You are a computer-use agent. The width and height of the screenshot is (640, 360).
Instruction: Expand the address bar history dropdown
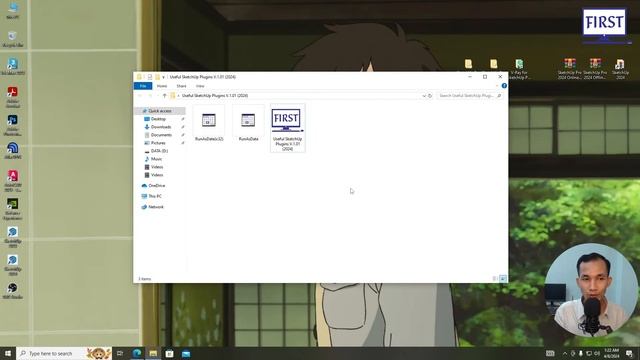tap(424, 96)
